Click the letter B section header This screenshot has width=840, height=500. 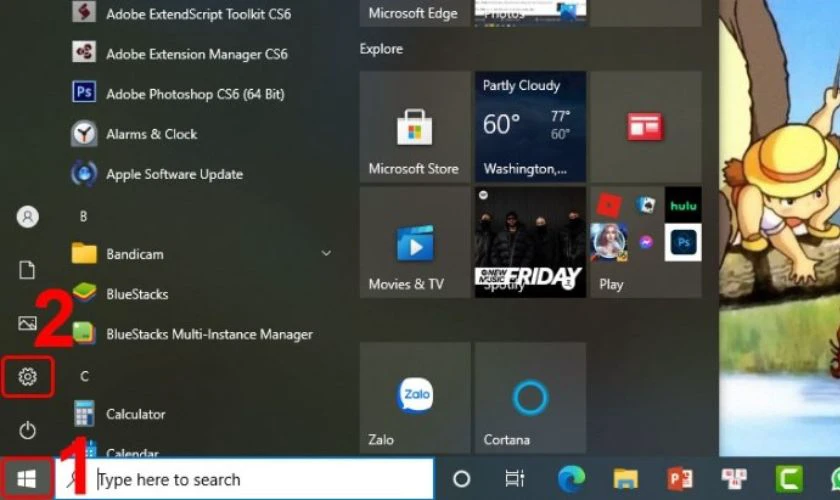click(83, 216)
